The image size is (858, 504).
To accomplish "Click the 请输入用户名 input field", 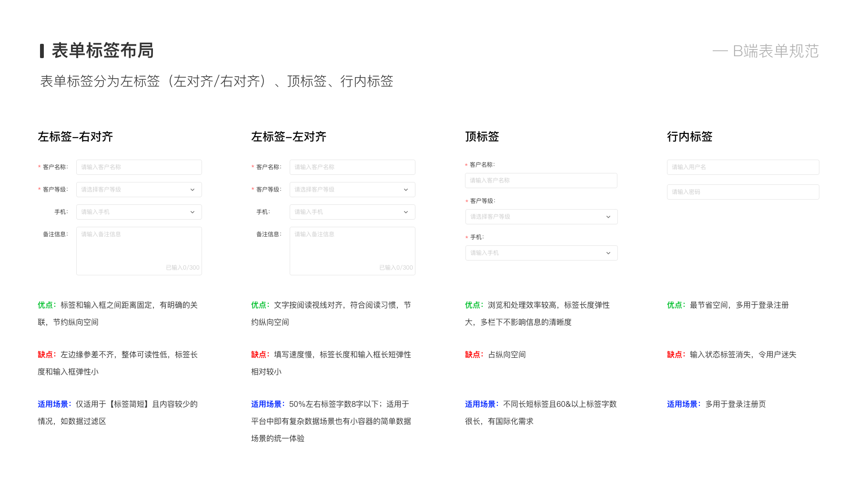I will point(743,167).
